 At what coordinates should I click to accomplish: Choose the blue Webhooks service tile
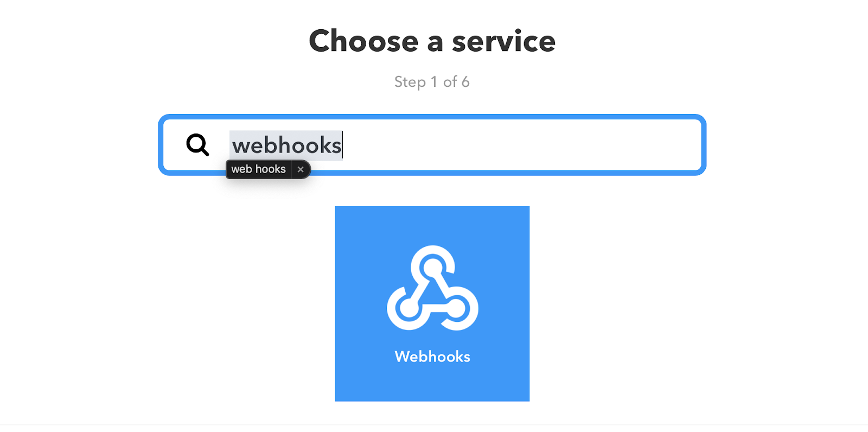pos(432,304)
